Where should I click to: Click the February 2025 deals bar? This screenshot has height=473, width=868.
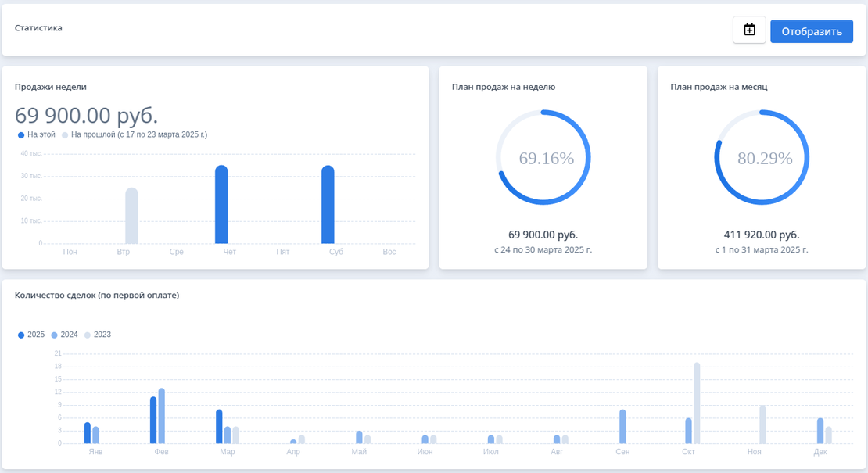click(x=153, y=421)
